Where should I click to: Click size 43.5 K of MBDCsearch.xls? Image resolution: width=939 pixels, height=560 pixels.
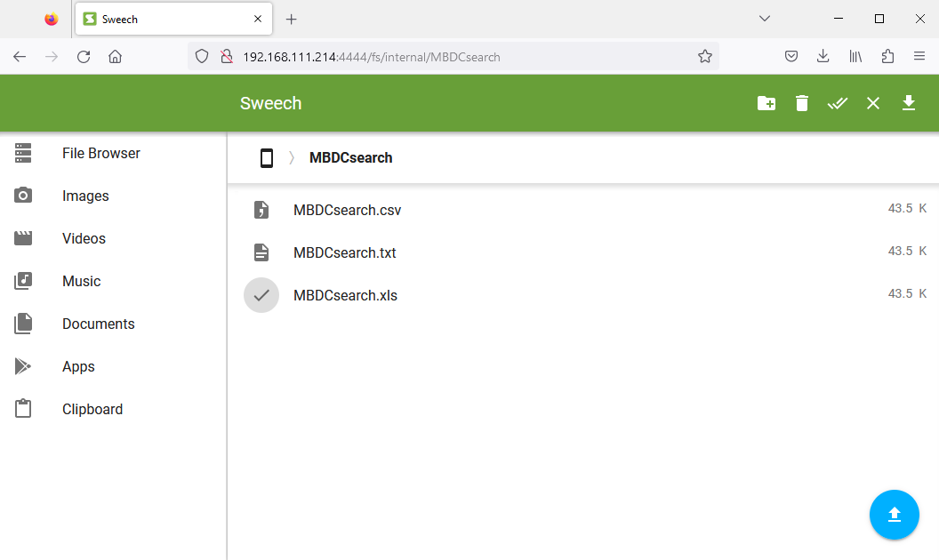907,293
